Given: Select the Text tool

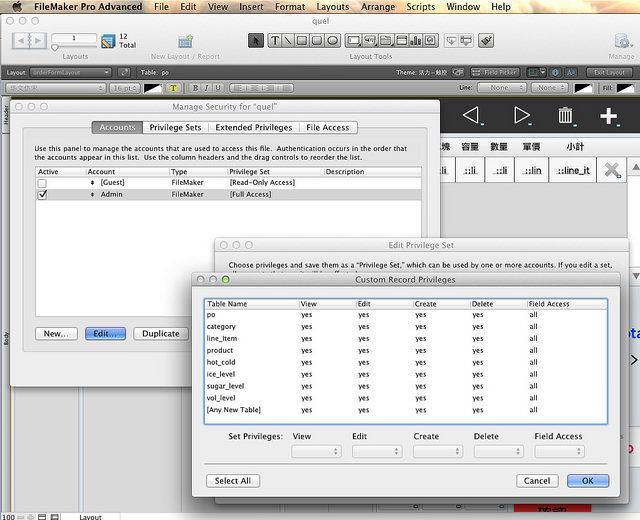Looking at the screenshot, I should (275, 40).
